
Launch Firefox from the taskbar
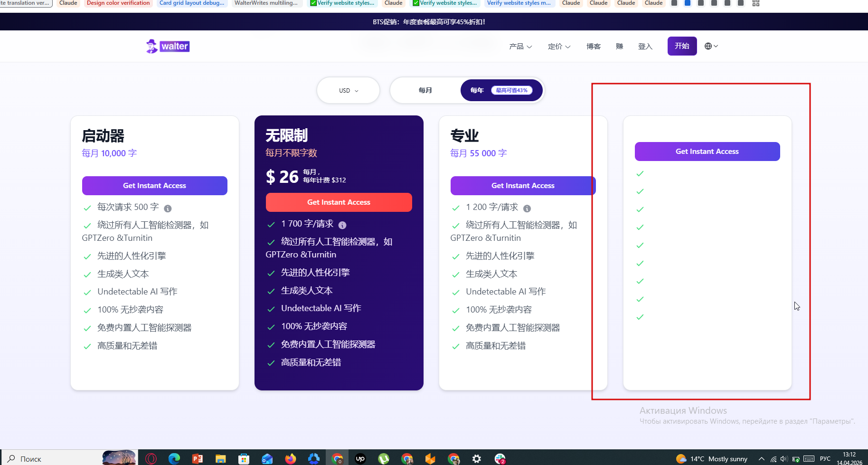click(291, 458)
